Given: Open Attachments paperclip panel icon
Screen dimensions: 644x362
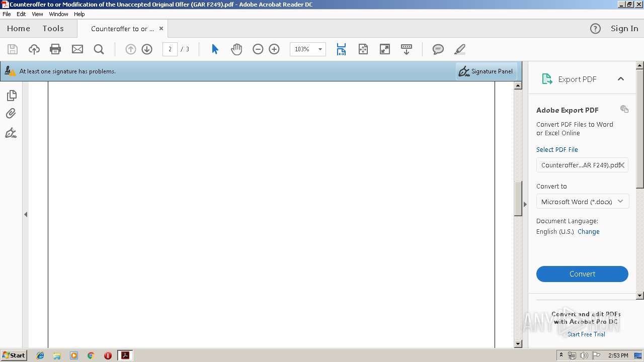Looking at the screenshot, I should (11, 114).
